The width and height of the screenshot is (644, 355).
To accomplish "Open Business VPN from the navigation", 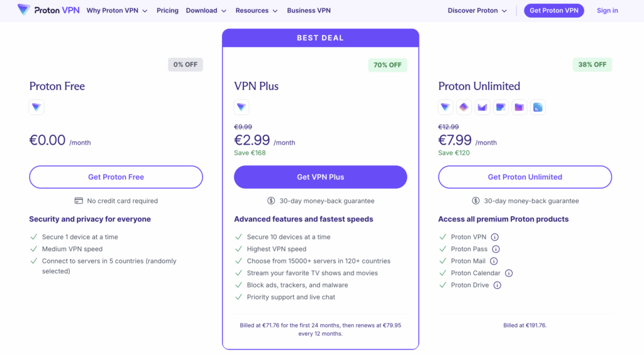I will coord(309,11).
